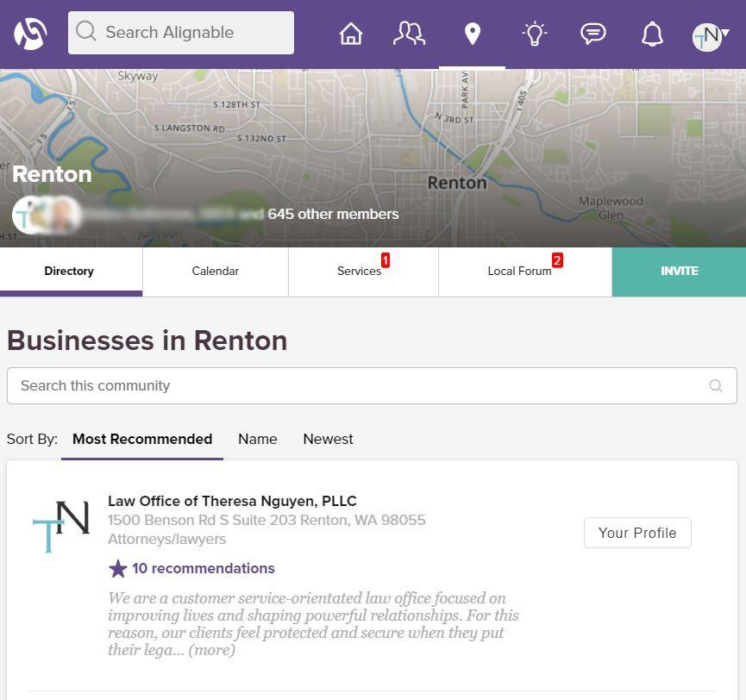The image size is (746, 700).
Task: Open the lightbulb ideas icon
Action: click(535, 34)
